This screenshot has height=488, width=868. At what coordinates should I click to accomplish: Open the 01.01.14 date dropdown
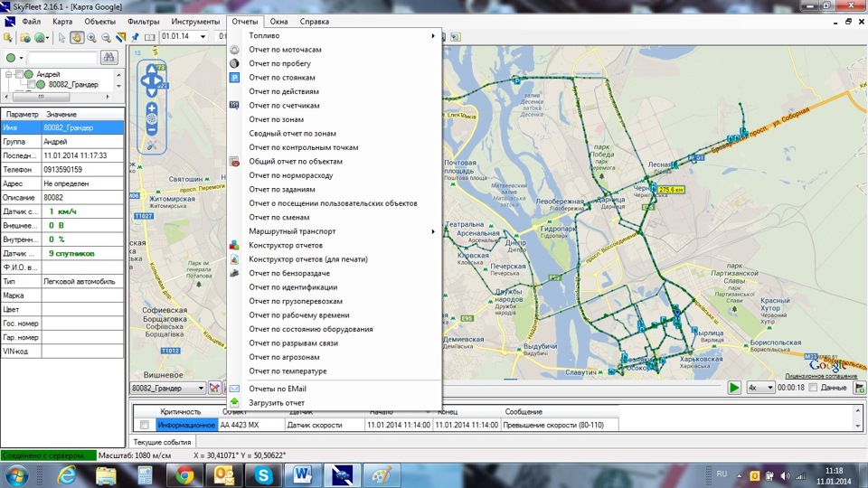203,36
